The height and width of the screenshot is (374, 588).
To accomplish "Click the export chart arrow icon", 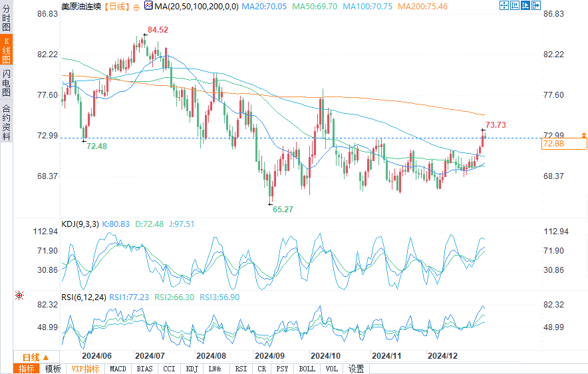I will (536, 5).
